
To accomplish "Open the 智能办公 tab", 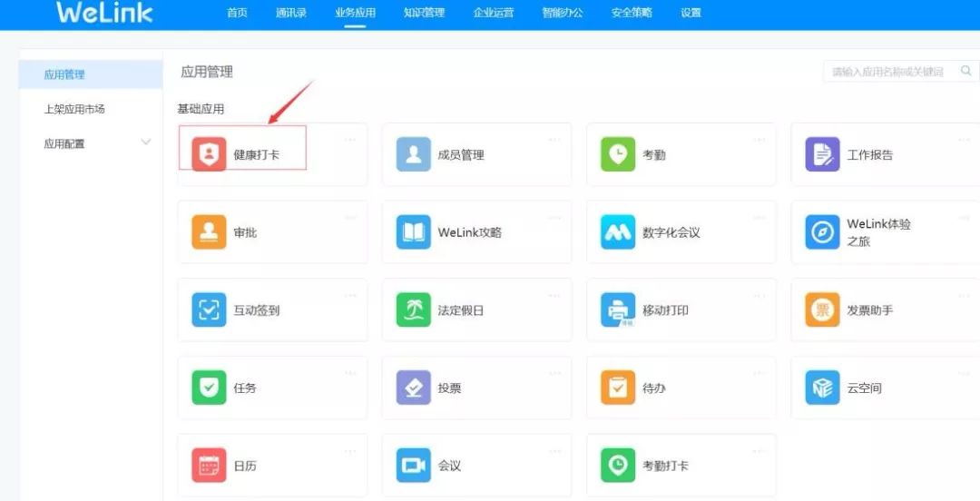I will [x=563, y=13].
